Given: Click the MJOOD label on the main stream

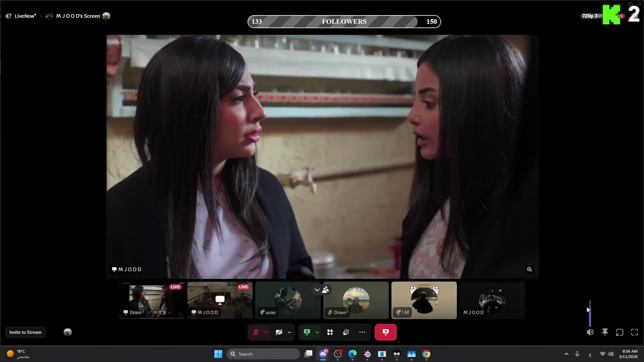Looking at the screenshot, I should pos(127,269).
